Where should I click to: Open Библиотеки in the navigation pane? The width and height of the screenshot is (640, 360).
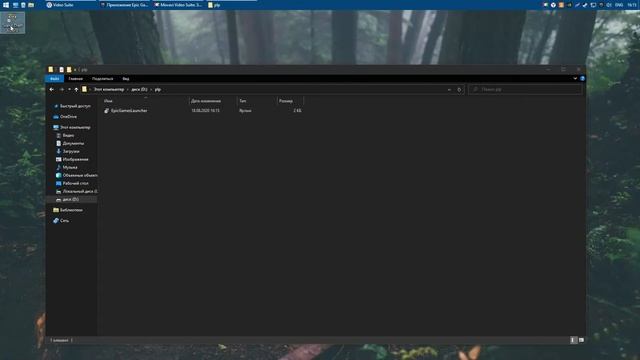[x=71, y=210]
